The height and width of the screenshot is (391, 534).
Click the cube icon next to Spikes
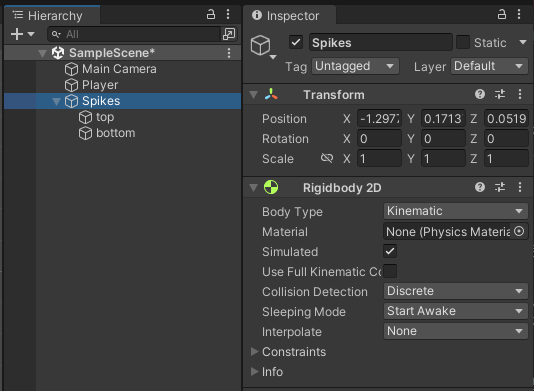[x=71, y=101]
